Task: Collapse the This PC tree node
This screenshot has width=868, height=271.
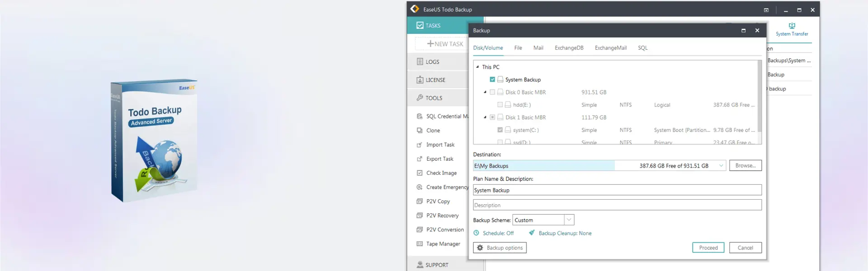Action: 477,67
